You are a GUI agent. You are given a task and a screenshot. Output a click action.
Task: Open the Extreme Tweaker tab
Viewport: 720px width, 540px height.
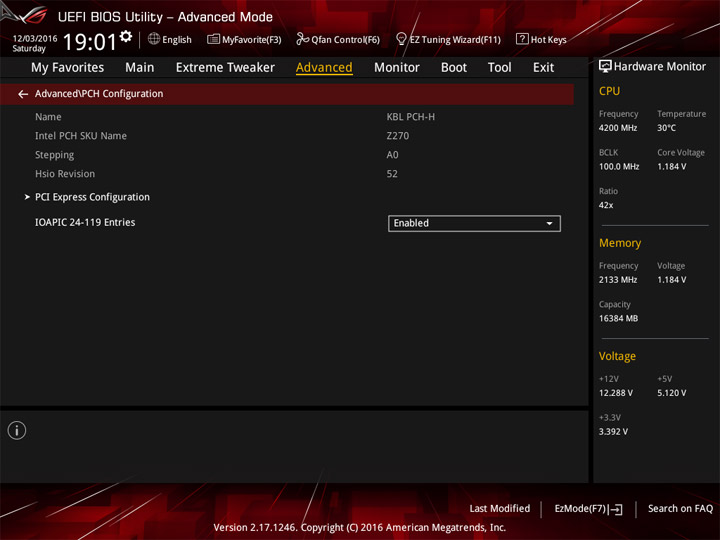coord(225,68)
